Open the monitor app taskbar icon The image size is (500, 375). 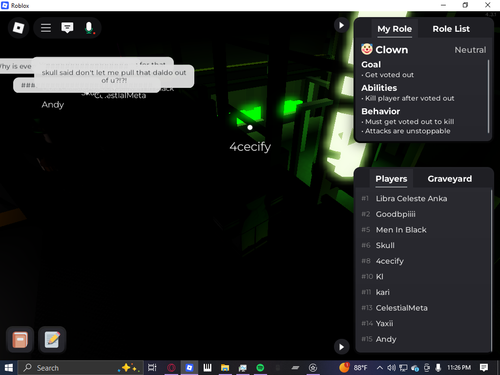click(x=243, y=368)
